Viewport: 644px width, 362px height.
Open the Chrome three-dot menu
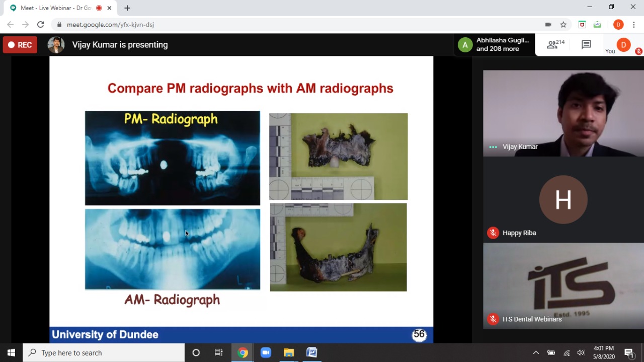point(634,25)
